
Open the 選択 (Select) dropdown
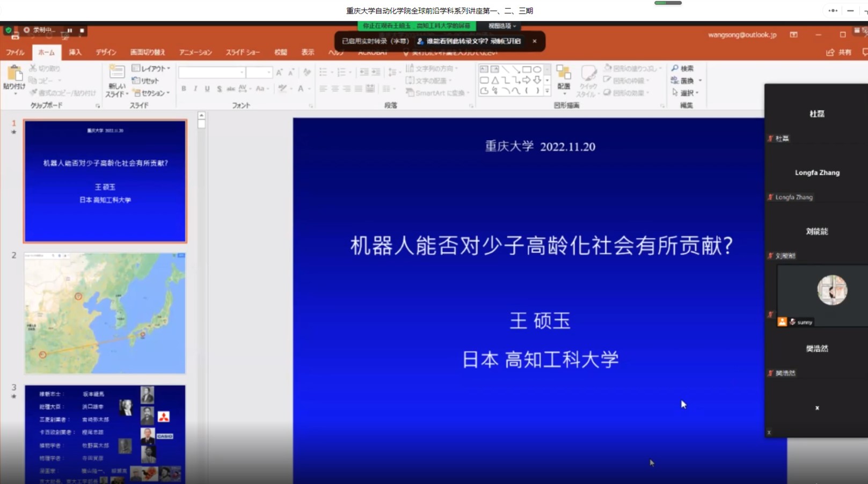click(x=685, y=93)
